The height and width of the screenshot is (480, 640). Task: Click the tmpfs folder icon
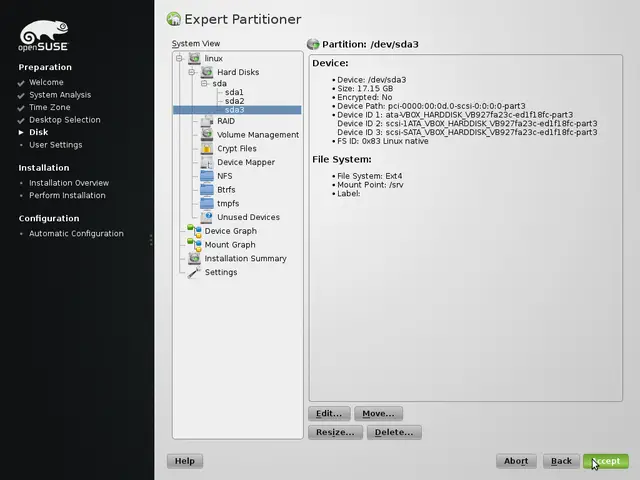[x=207, y=203]
